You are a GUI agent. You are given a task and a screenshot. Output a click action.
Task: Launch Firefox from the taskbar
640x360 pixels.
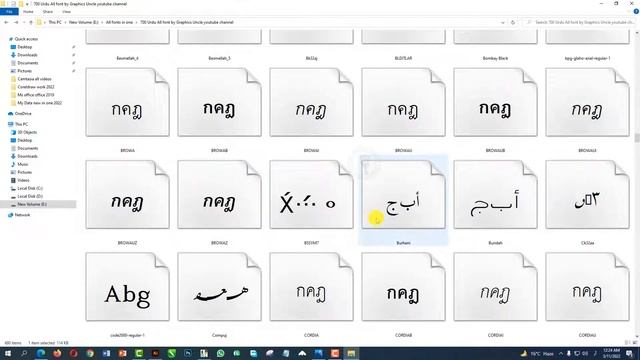57,353
